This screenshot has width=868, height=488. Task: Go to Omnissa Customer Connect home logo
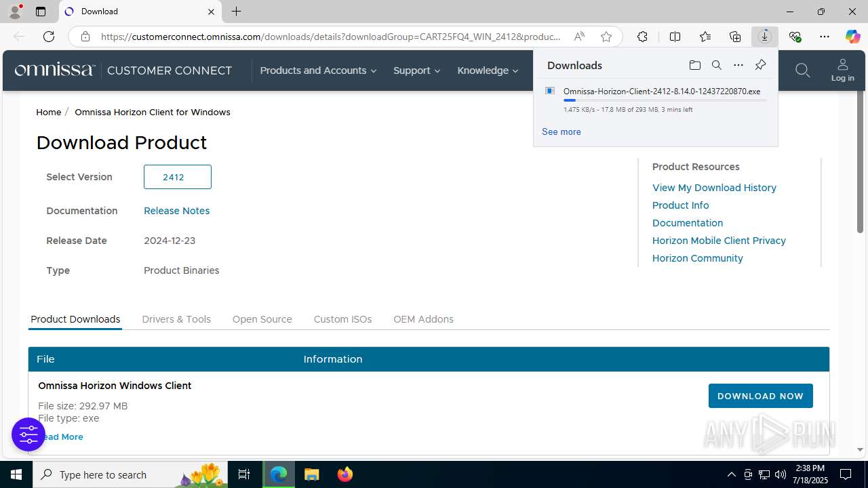click(123, 70)
